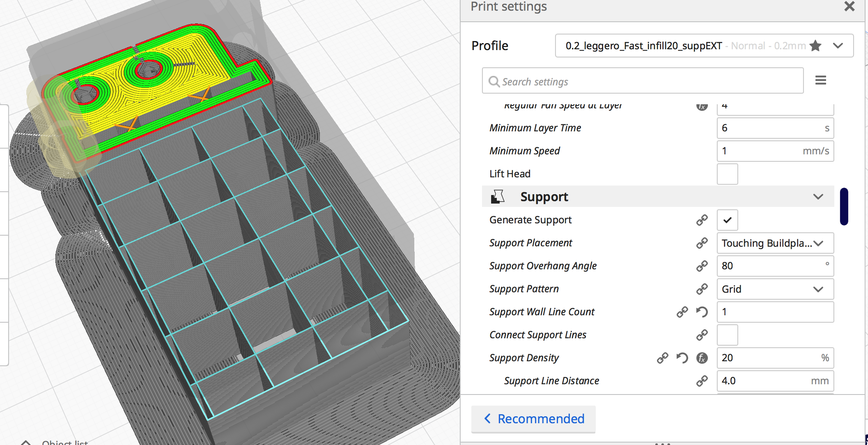Open the Support Pattern Grid dropdown
The image size is (868, 445).
click(x=775, y=289)
